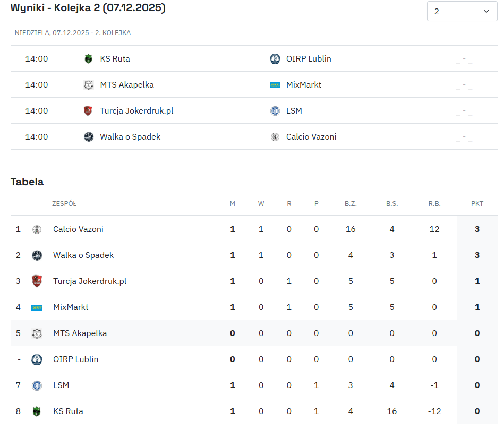Click KS Ruta logo in fixtures
This screenshot has width=504, height=430.
point(89,59)
